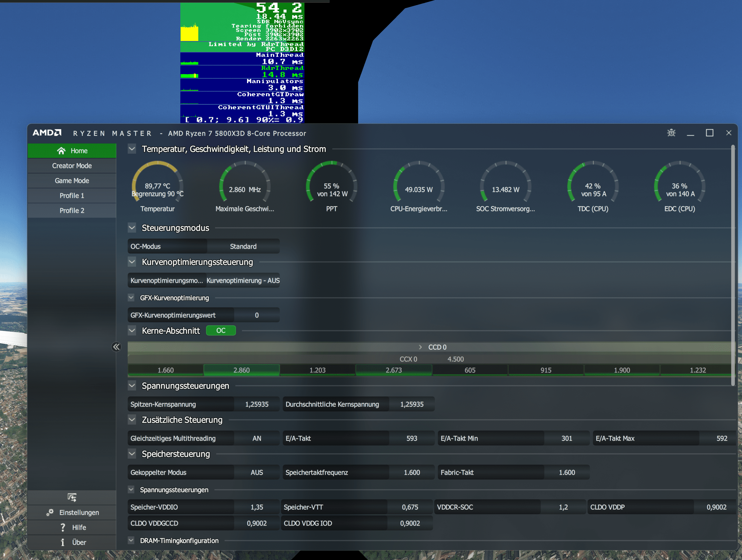Image resolution: width=742 pixels, height=560 pixels.
Task: Click the Hilfe question mark icon
Action: coord(63,527)
